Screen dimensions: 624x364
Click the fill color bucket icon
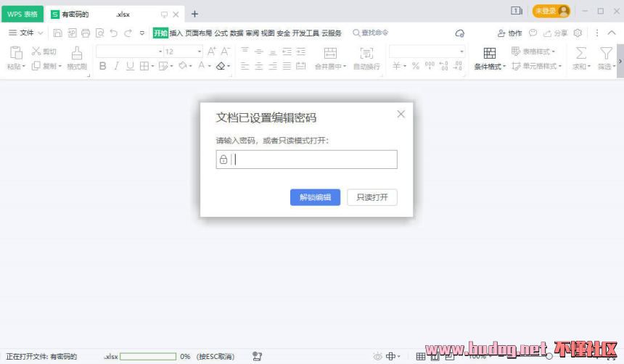(183, 66)
